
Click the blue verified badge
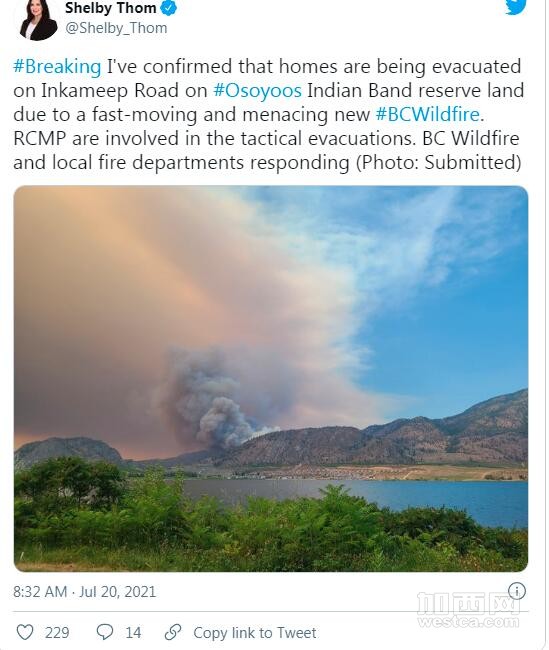(x=168, y=8)
